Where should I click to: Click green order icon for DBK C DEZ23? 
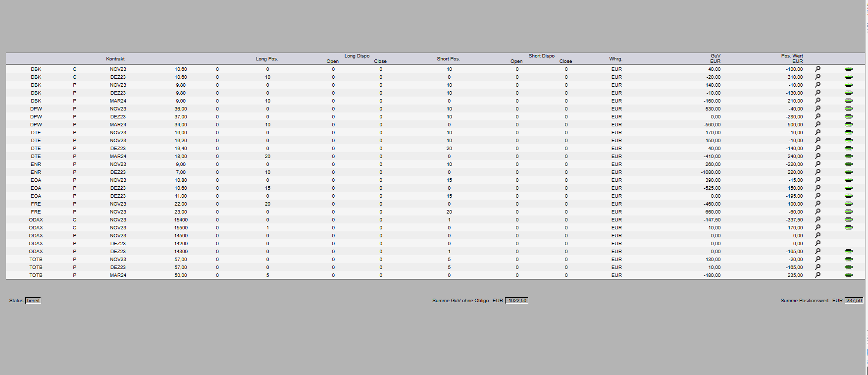coord(848,77)
